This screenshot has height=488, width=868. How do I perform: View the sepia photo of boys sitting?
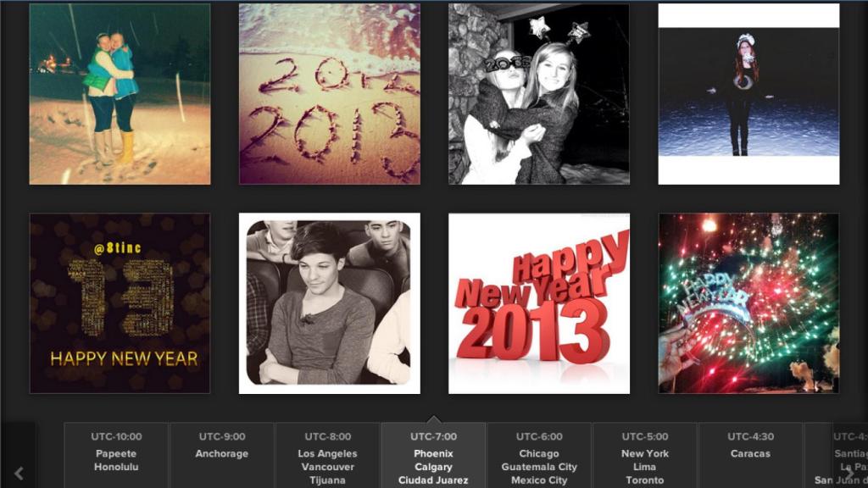click(x=330, y=303)
